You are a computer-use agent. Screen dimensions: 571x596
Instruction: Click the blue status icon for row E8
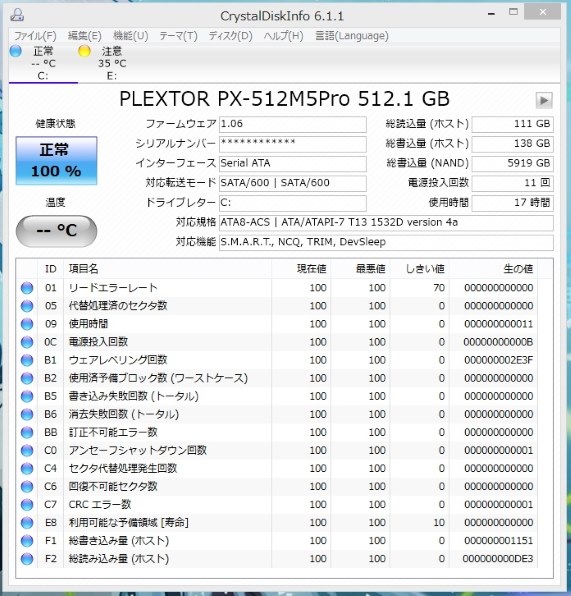(x=27, y=522)
